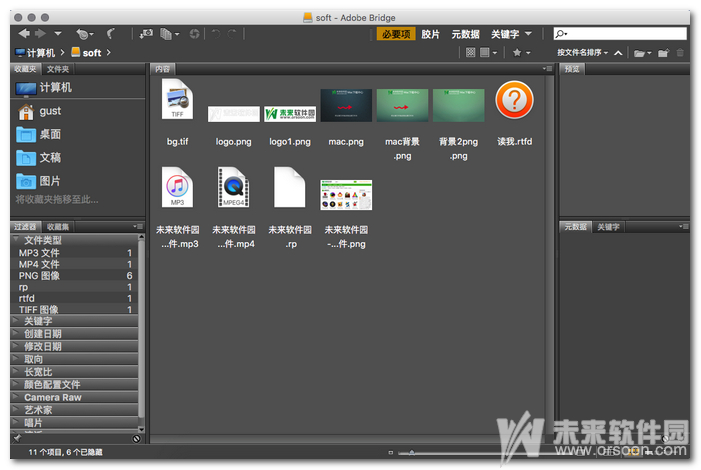Toggle MP4 文件 filter
This screenshot has width=701, height=470.
[x=74, y=264]
